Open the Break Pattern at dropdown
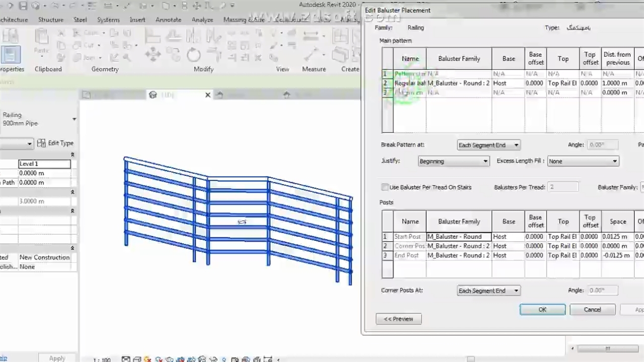This screenshot has height=362, width=644. tap(488, 145)
